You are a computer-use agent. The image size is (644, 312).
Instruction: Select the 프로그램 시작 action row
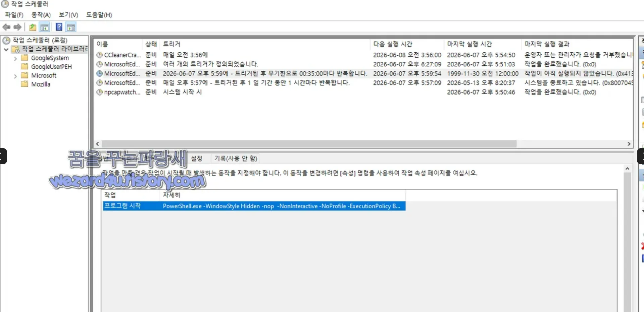tap(254, 206)
